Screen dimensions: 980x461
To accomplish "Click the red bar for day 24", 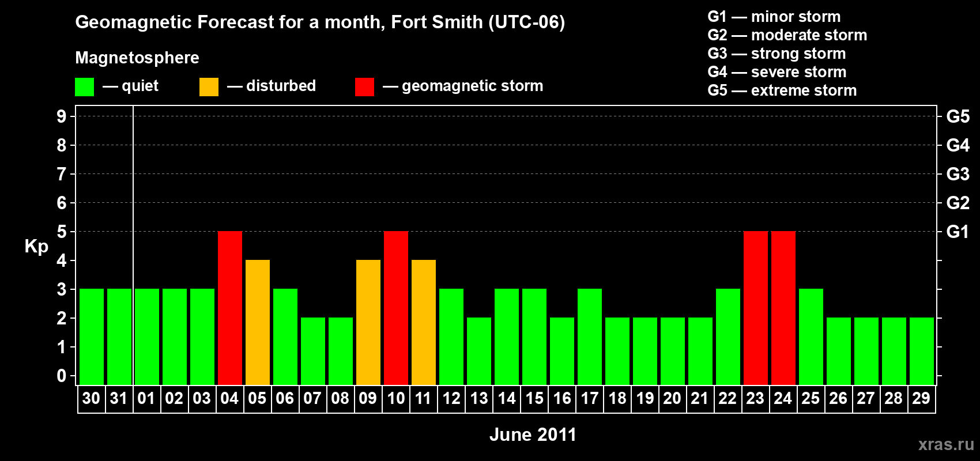I will tap(783, 308).
